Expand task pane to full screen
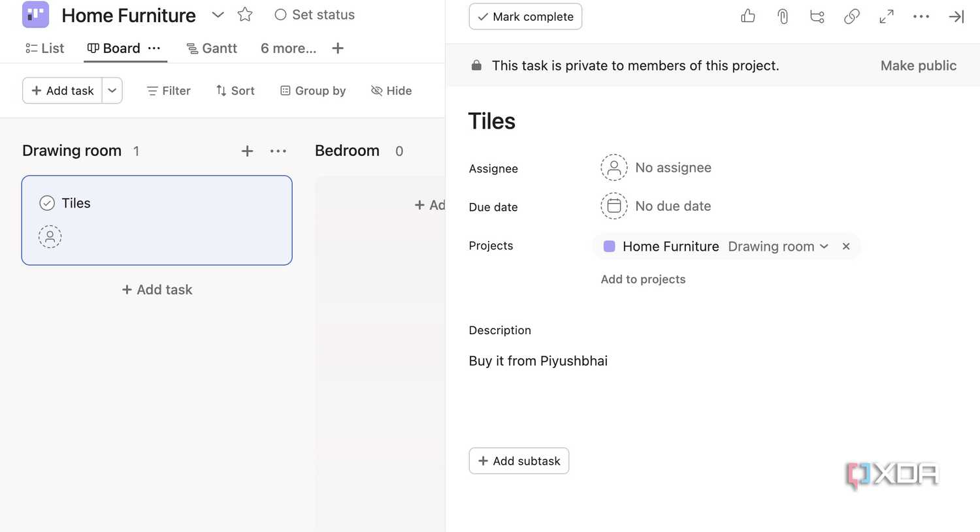This screenshot has width=980, height=532. (x=887, y=16)
